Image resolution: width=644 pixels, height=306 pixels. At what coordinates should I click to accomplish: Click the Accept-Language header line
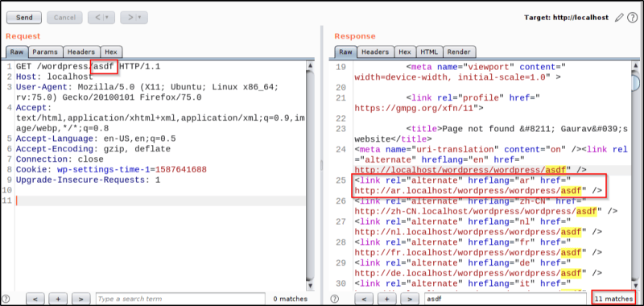[x=96, y=139]
